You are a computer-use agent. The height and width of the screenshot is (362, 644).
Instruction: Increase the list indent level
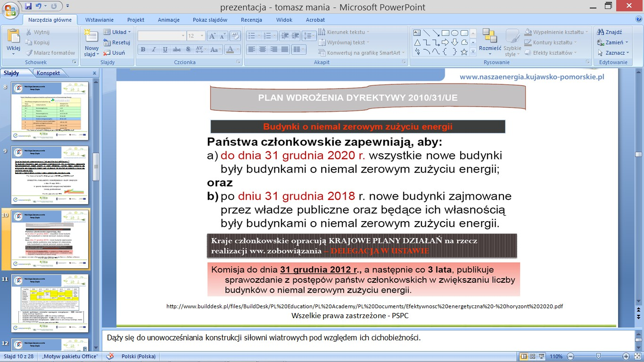pyautogui.click(x=295, y=36)
